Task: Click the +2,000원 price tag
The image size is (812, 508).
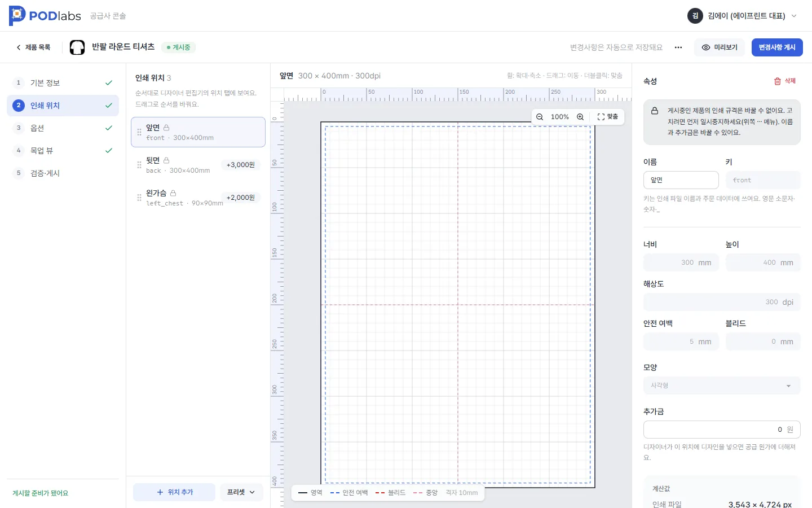Action: point(241,198)
